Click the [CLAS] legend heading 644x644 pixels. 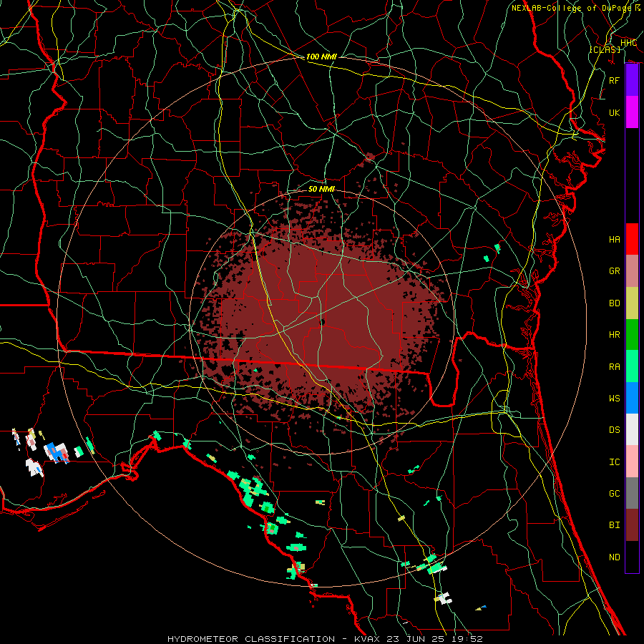click(605, 49)
